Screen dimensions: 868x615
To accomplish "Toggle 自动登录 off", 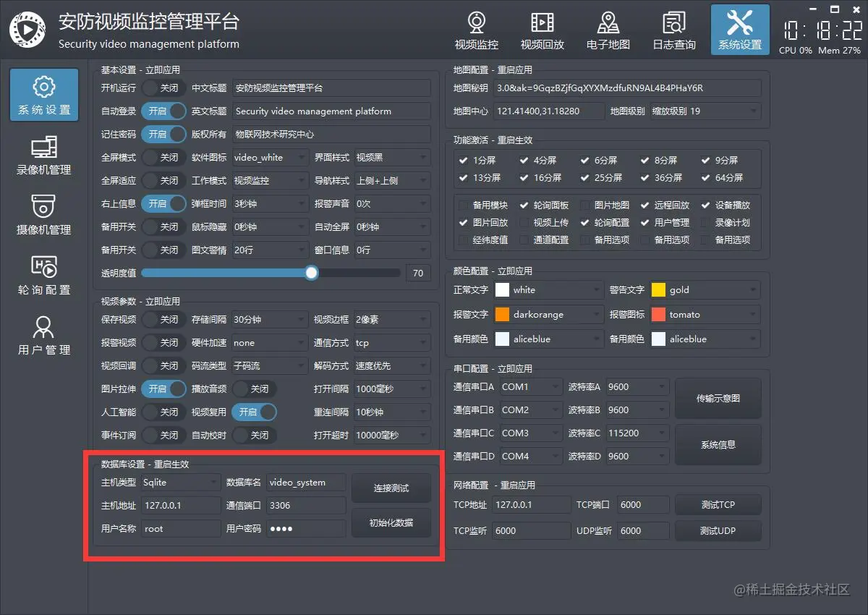I will pyautogui.click(x=163, y=111).
